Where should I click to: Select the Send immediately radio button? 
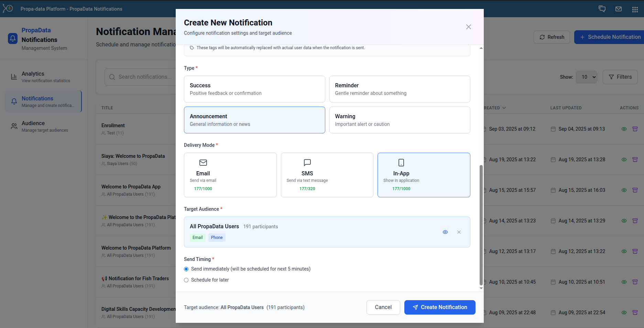click(x=186, y=269)
